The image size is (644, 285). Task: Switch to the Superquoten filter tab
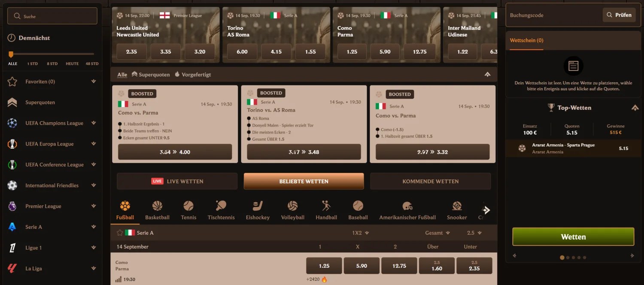[x=151, y=75]
